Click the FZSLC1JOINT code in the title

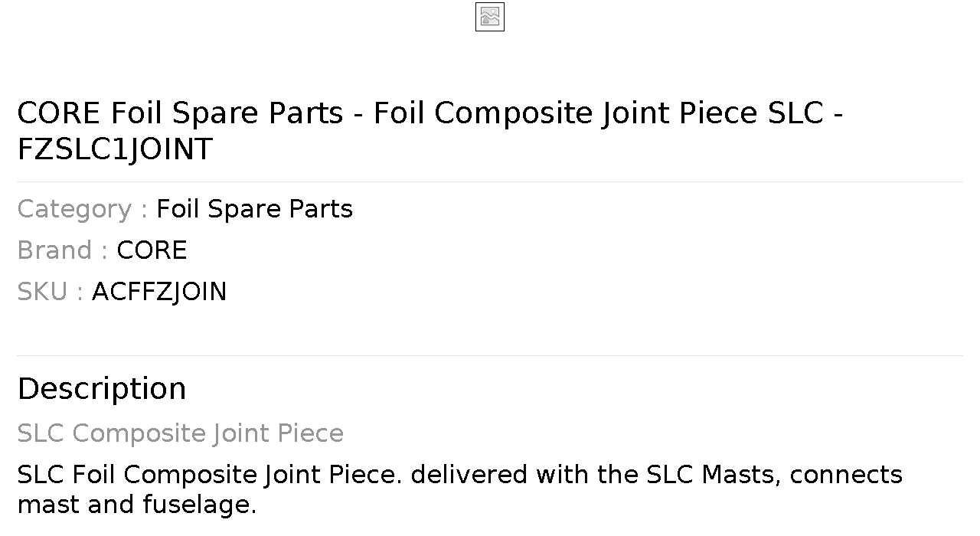point(115,149)
